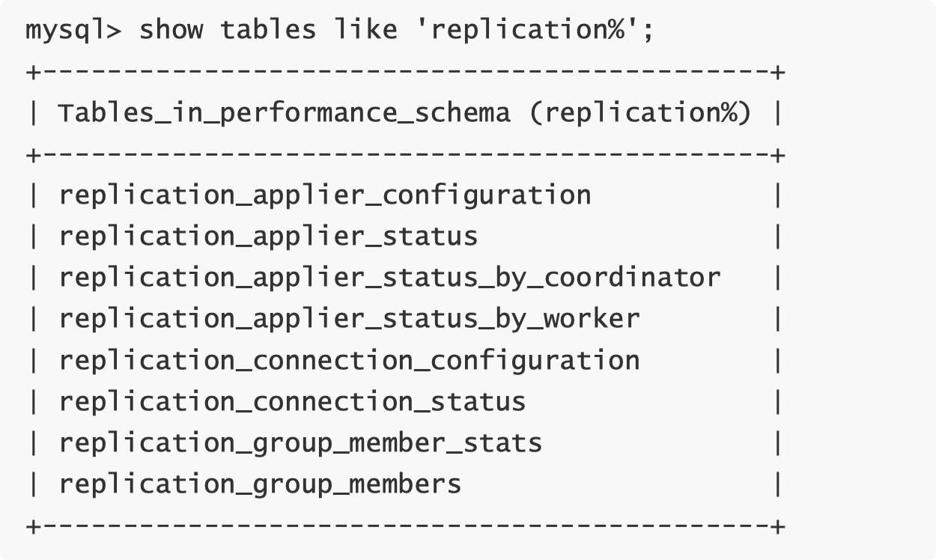Image resolution: width=936 pixels, height=560 pixels.
Task: Select the replication_group_member_stats row
Action: (300, 443)
